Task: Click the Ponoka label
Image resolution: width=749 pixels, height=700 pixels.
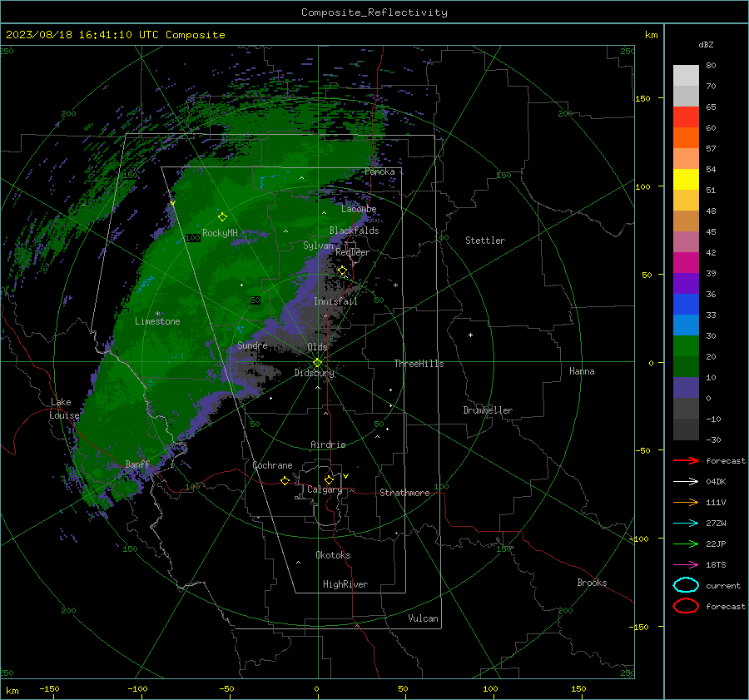Action: click(379, 171)
